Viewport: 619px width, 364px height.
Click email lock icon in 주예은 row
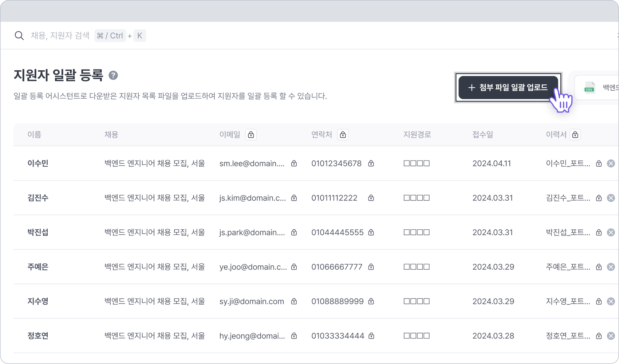click(x=294, y=267)
